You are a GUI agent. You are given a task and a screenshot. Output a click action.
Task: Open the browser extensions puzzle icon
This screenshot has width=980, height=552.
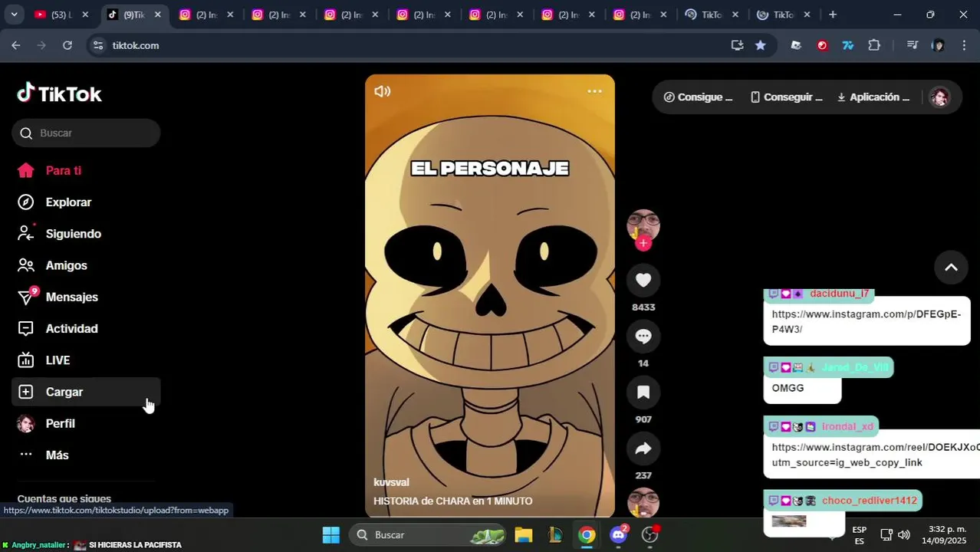tap(874, 45)
